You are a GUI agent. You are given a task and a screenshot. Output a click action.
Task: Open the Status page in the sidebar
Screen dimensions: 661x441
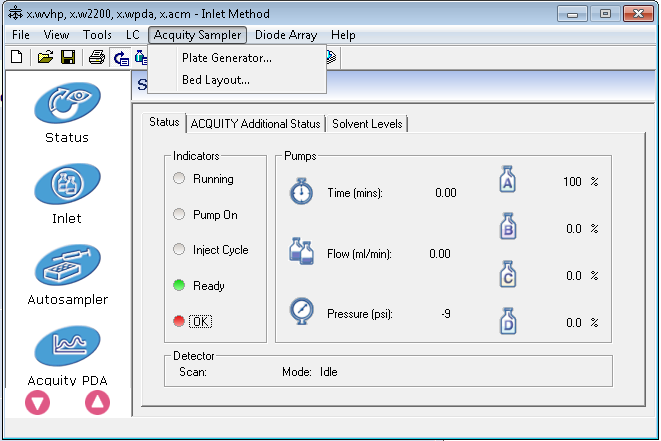(x=67, y=113)
